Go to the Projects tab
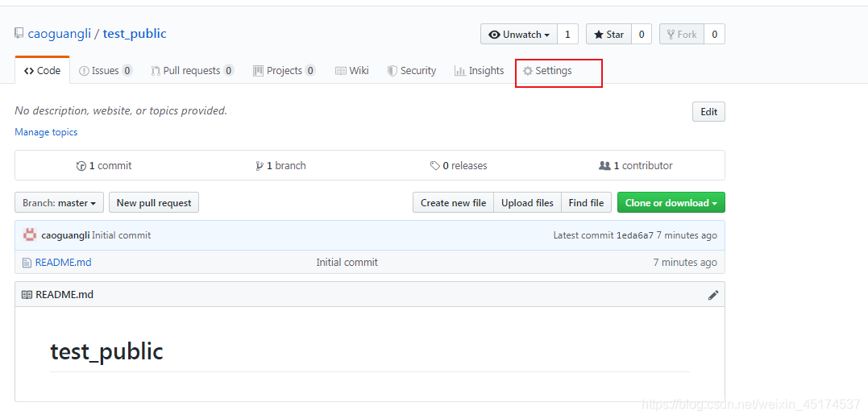This screenshot has width=868, height=419. point(284,71)
